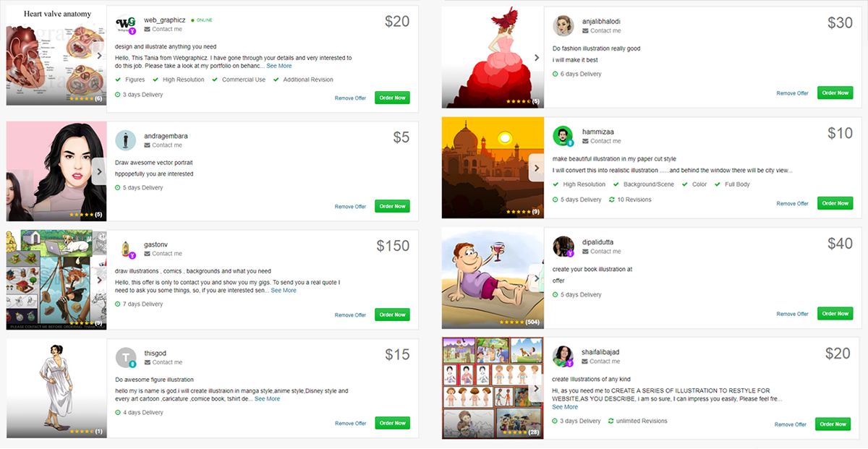868x449 pixels.
Task: Order Now on hammizaa $10 offer
Action: [835, 203]
